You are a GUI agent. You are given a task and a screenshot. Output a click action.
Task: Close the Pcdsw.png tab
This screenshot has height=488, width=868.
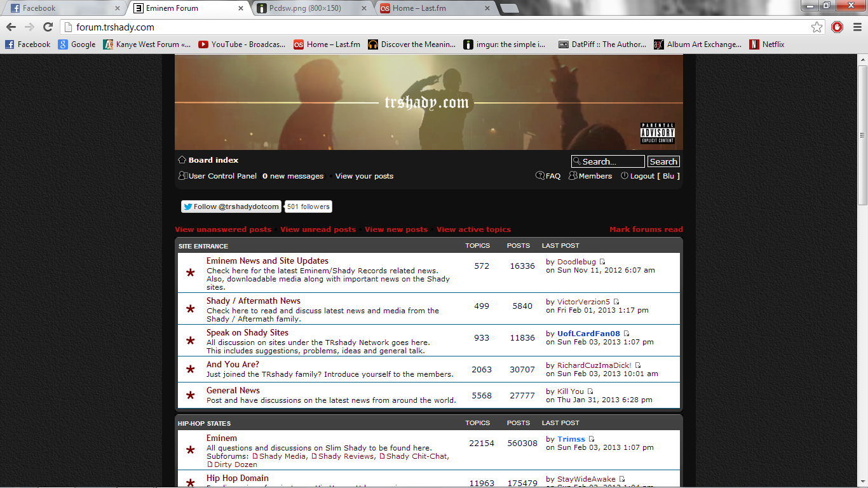363,8
